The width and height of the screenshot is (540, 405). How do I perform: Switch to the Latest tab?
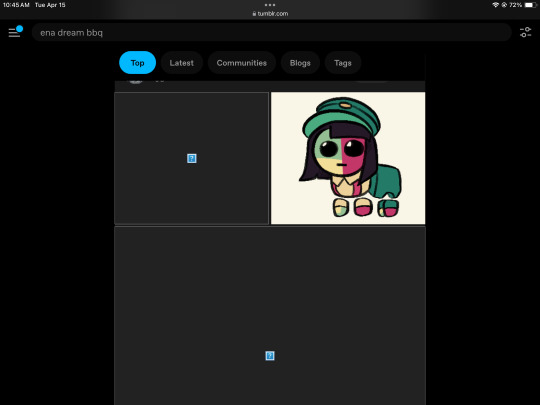click(181, 63)
